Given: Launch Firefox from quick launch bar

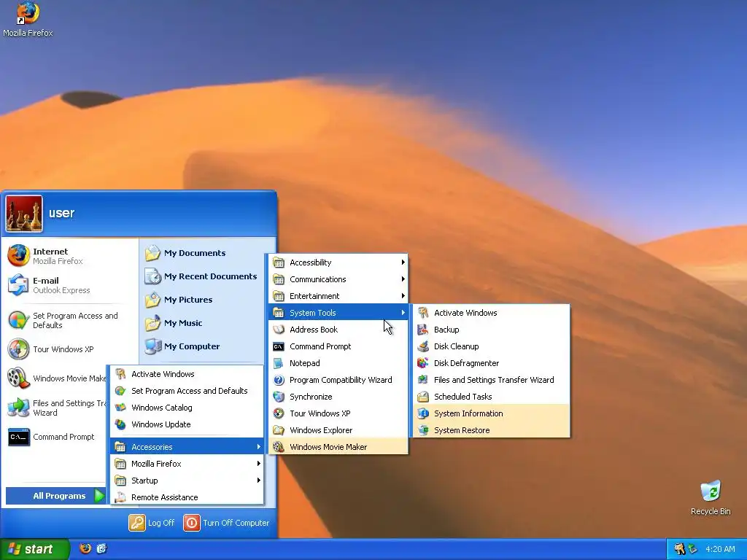Looking at the screenshot, I should pos(85,548).
